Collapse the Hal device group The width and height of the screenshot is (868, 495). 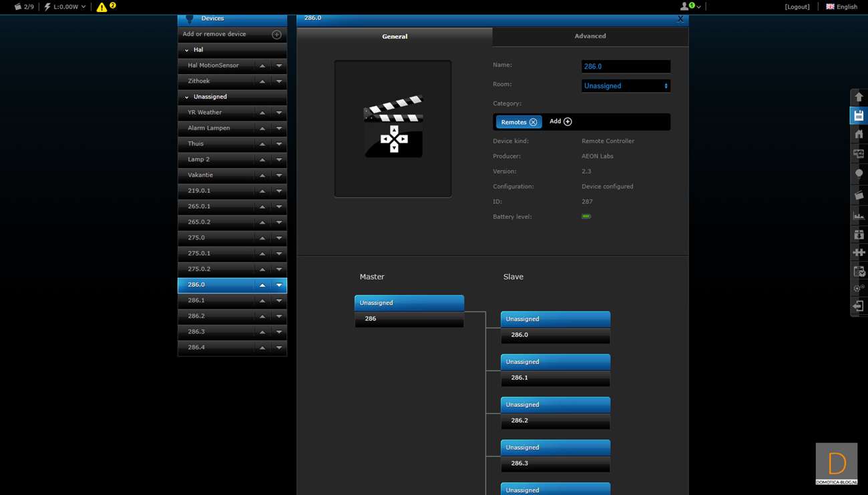pos(187,50)
